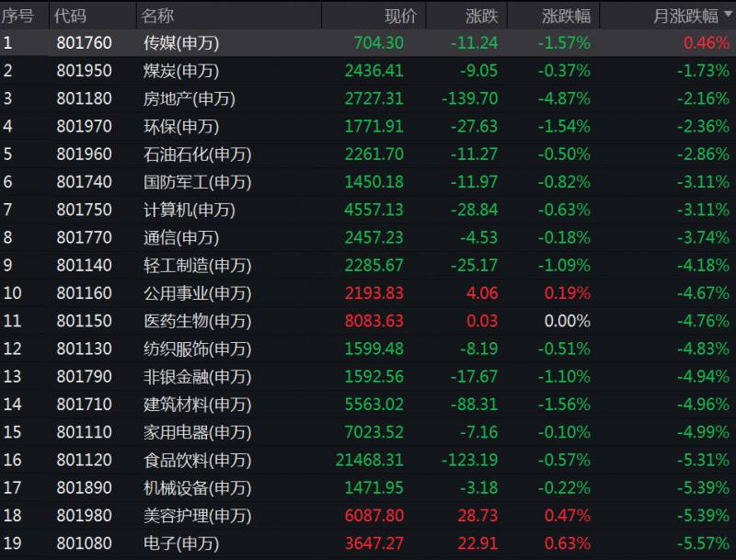Click the 公用事业(申万) price 2193.83
736x560 pixels.
point(374,293)
